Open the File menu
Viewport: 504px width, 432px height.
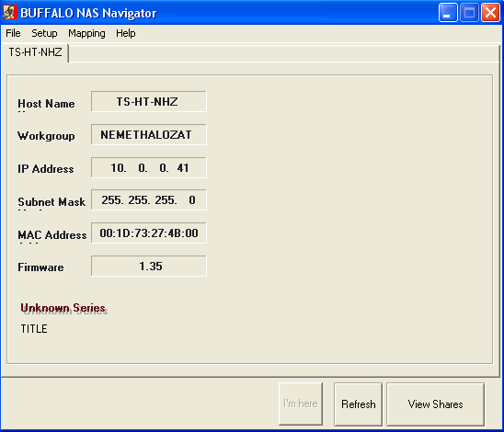[x=13, y=33]
